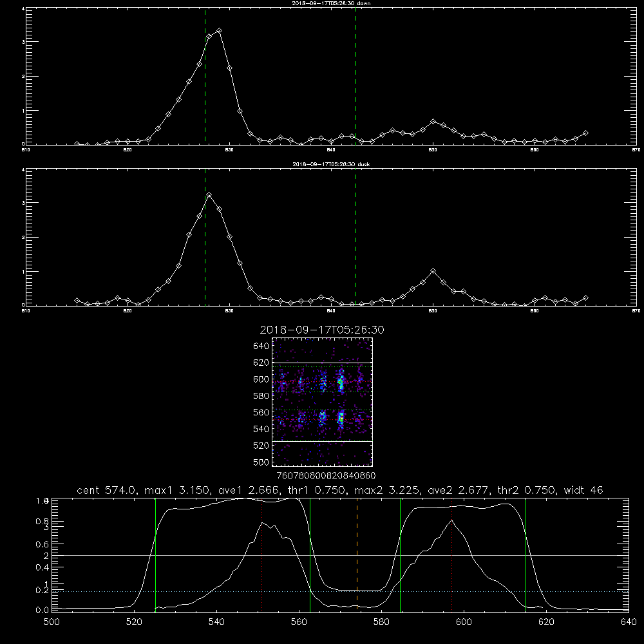This screenshot has width=644, height=644.
Task: Click the '500' x-axis label of bottom plot
Action: point(52,622)
